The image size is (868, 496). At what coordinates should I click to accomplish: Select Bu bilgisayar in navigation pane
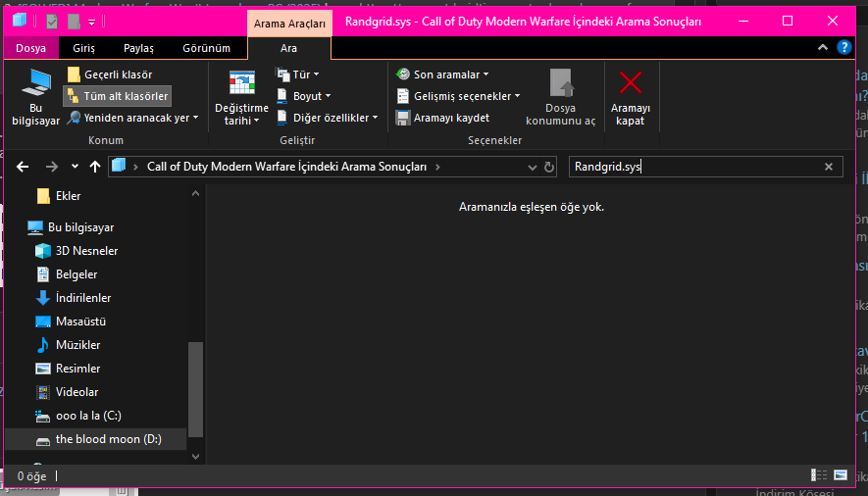[x=71, y=227]
